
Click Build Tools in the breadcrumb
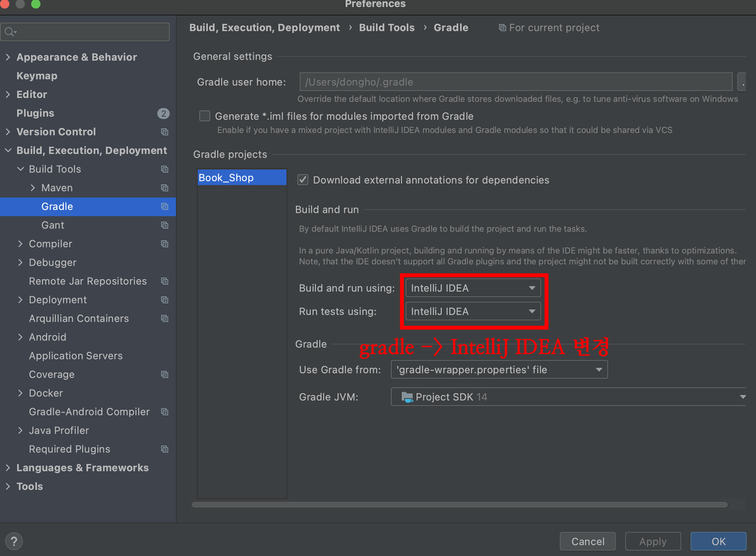[387, 28]
